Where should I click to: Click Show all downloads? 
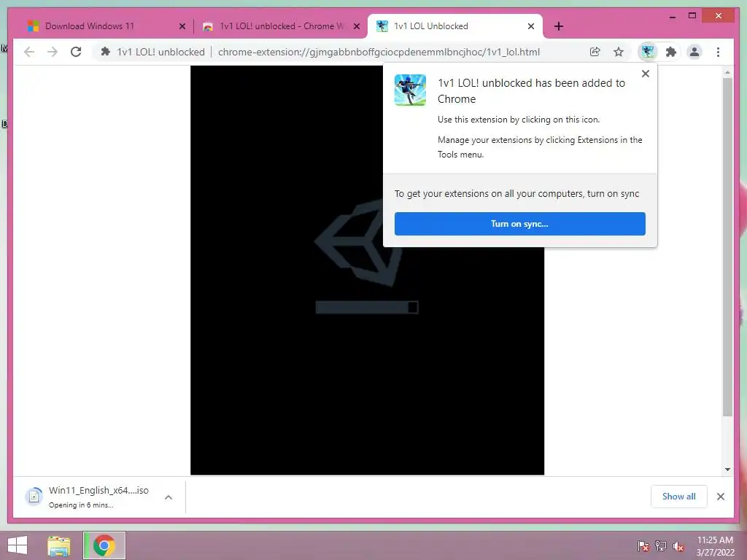pos(679,496)
